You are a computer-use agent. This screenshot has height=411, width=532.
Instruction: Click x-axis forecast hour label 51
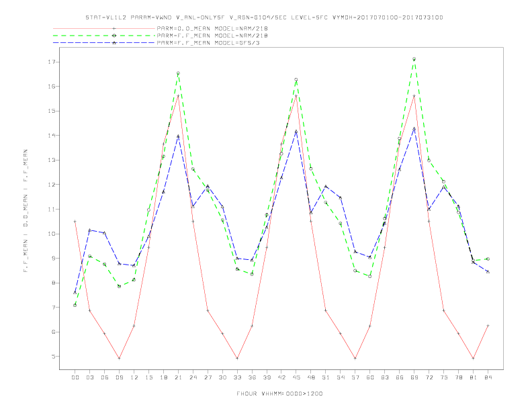click(x=326, y=377)
